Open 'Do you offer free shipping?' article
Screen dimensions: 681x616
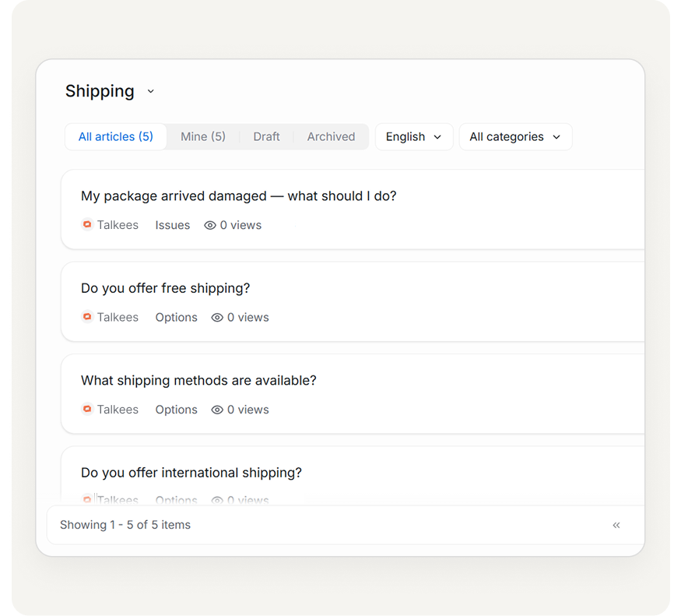click(x=166, y=288)
